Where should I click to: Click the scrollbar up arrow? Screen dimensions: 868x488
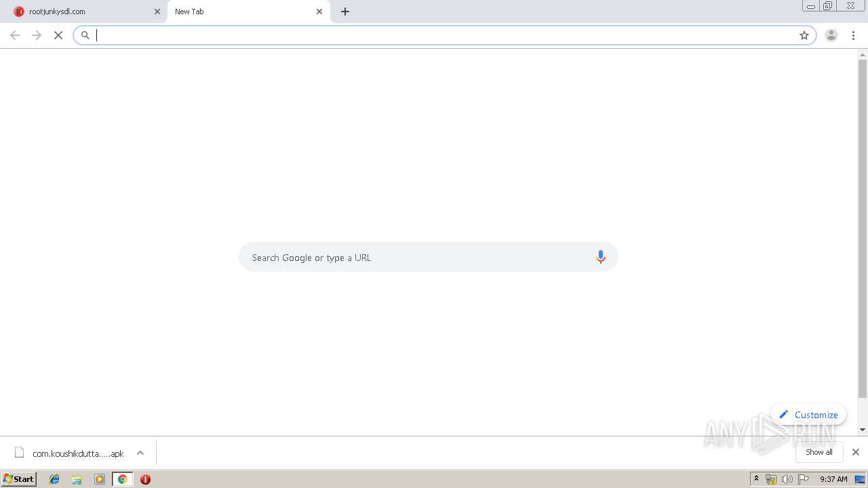click(x=863, y=54)
